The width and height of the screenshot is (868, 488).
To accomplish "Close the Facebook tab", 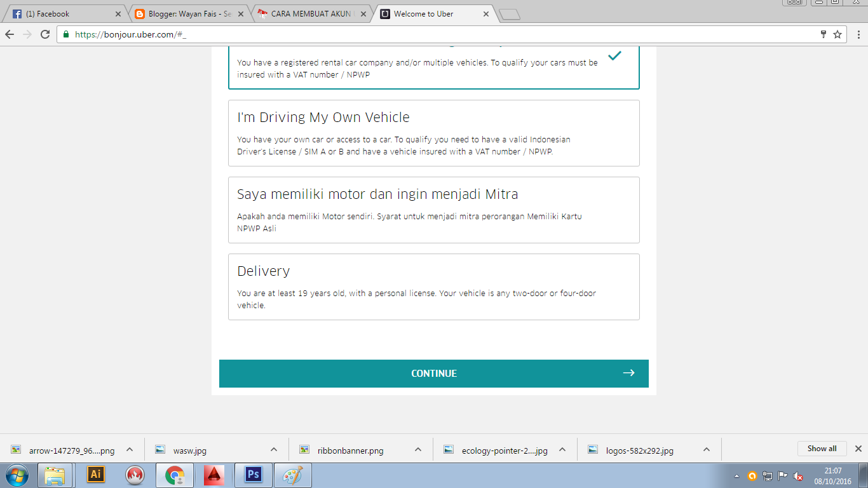I will [118, 14].
